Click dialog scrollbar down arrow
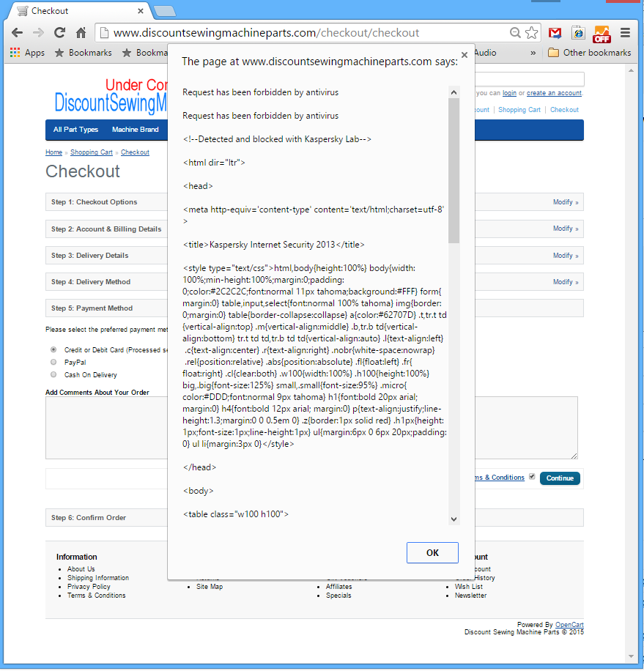The height and width of the screenshot is (671, 644). point(454,519)
